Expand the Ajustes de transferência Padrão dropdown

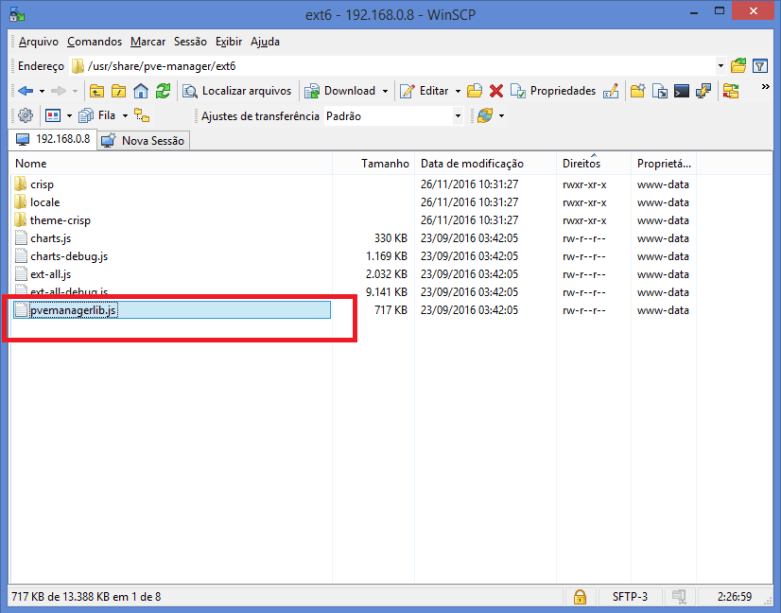pyautogui.click(x=458, y=116)
